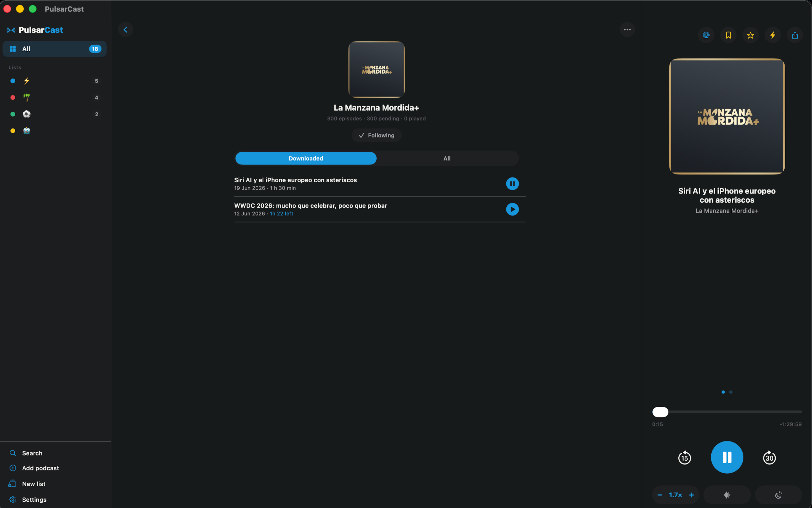The image size is (812, 508).
Task: Open the three-dots more options menu
Action: tap(627, 30)
